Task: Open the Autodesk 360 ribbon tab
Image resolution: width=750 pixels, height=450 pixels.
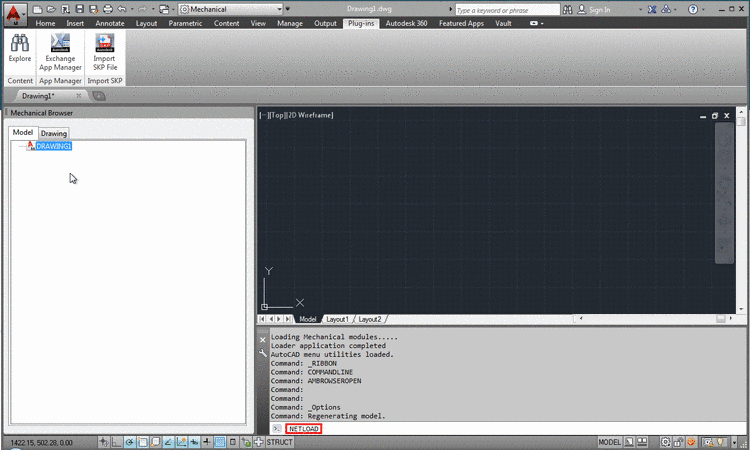Action: coord(406,23)
